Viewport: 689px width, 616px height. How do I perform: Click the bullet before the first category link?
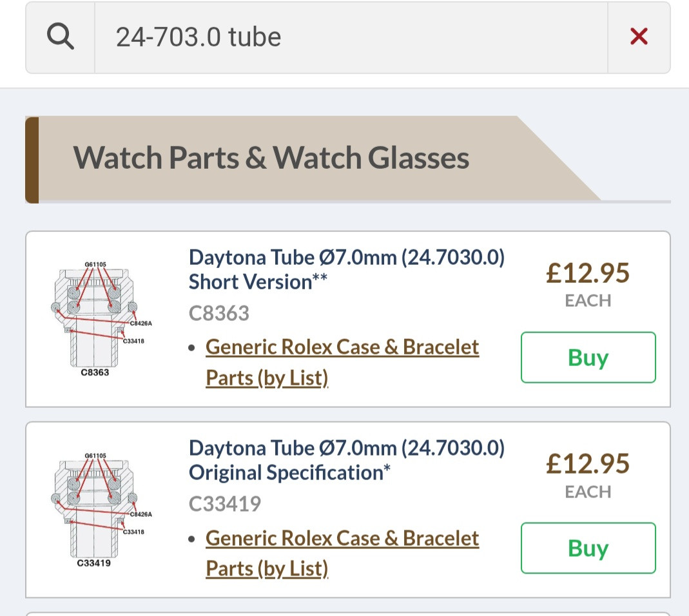pyautogui.click(x=191, y=348)
